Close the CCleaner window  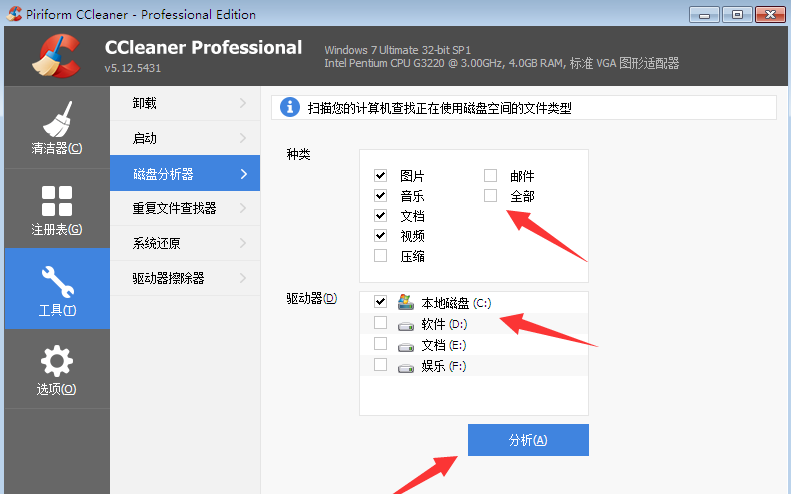pyautogui.click(x=770, y=14)
